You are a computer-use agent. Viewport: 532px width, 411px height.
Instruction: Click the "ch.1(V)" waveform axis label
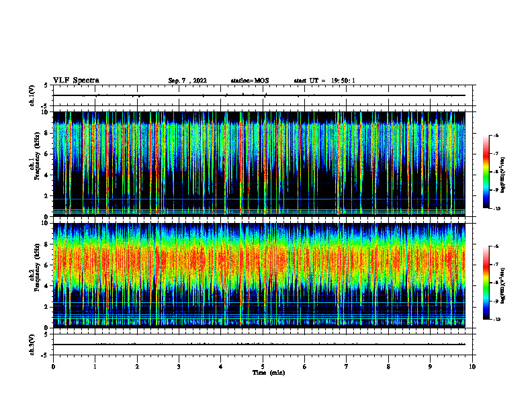pyautogui.click(x=32, y=95)
